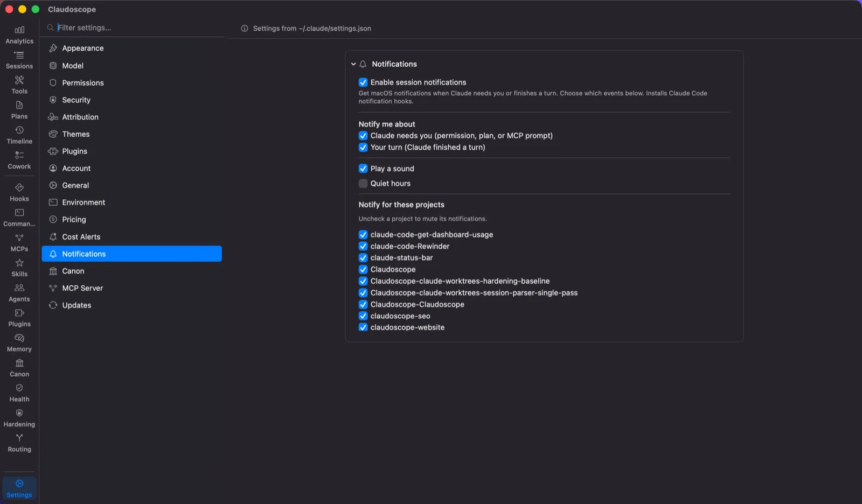The width and height of the screenshot is (862, 504).
Task: Collapse the Notifications section chevron
Action: pos(353,64)
